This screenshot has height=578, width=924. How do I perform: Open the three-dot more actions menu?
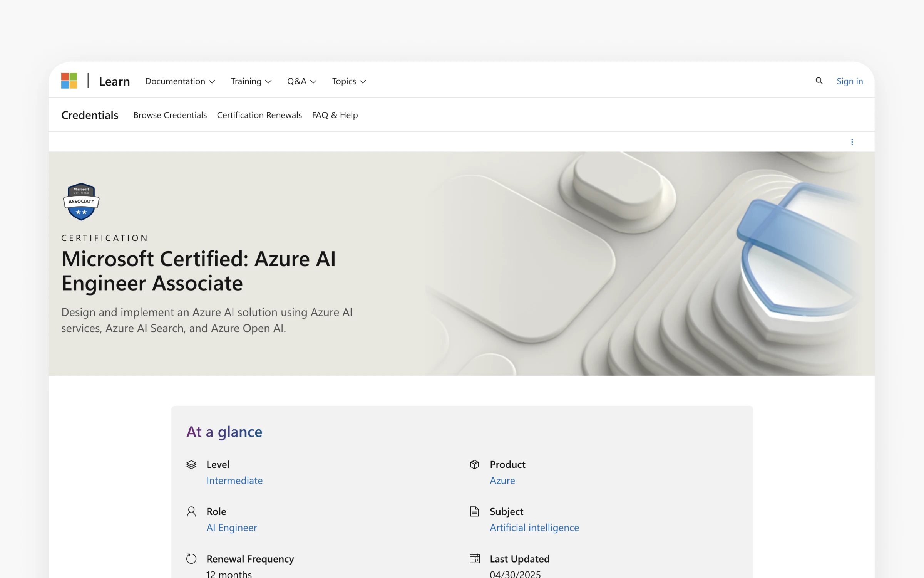[x=852, y=142]
